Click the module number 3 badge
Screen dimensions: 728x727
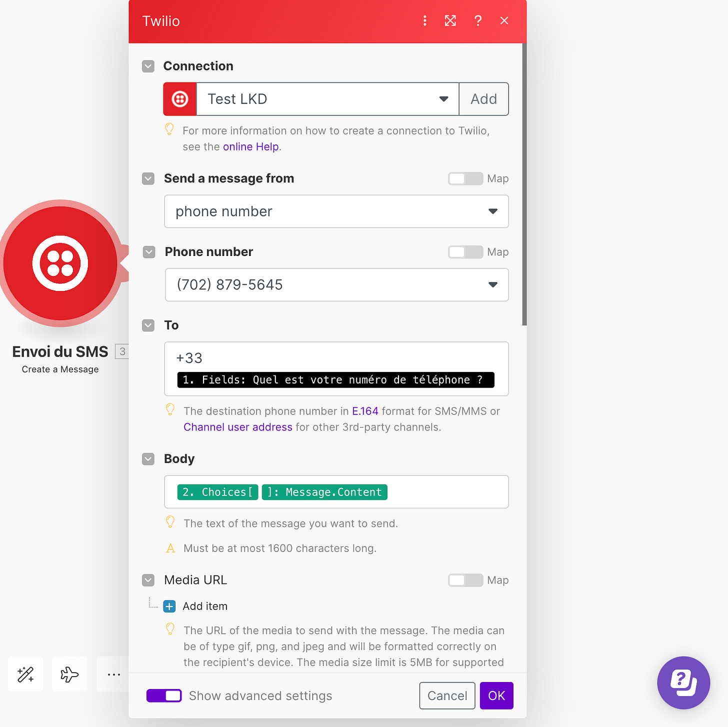pyautogui.click(x=122, y=351)
